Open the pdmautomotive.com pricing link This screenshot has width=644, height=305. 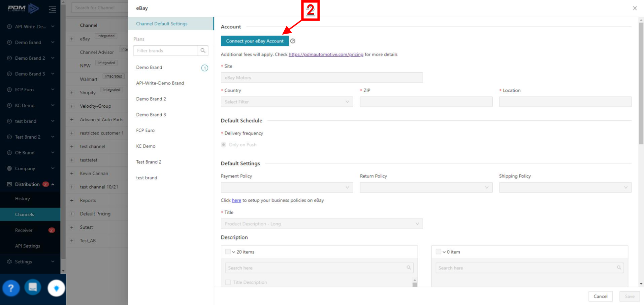click(326, 55)
